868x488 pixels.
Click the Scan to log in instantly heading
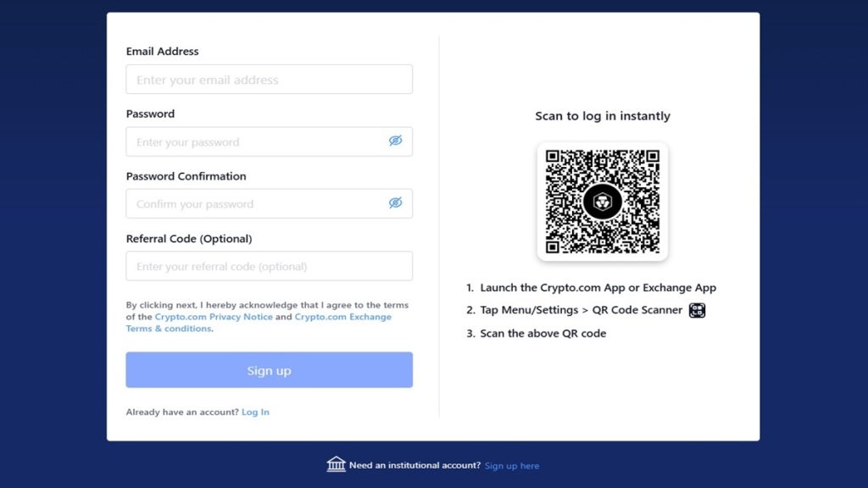pos(602,116)
